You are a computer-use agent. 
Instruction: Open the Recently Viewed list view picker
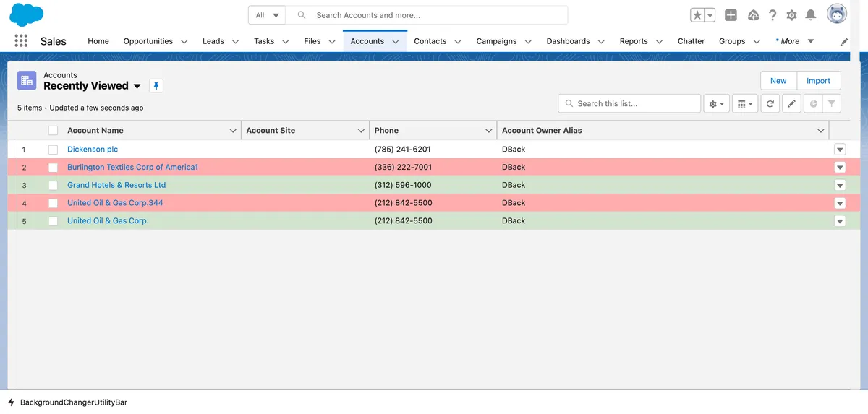coord(137,86)
